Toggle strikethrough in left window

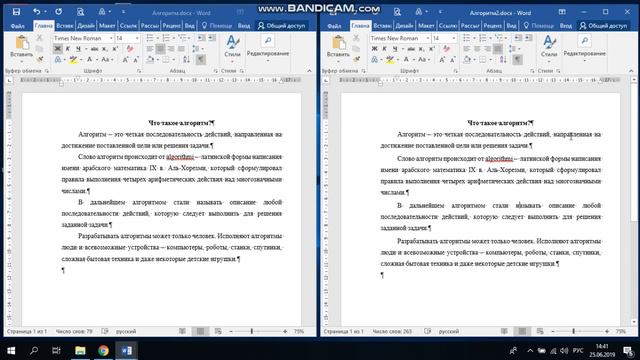pyautogui.click(x=94, y=49)
